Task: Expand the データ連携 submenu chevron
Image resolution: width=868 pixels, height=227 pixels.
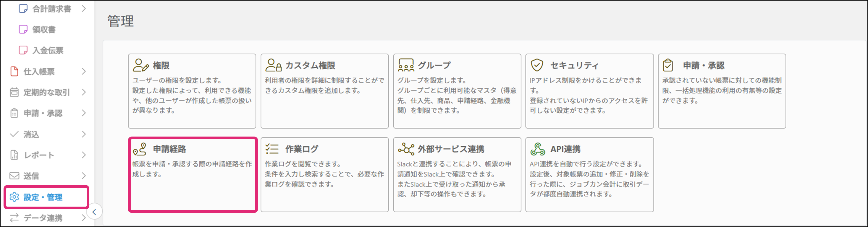Action: point(84,218)
